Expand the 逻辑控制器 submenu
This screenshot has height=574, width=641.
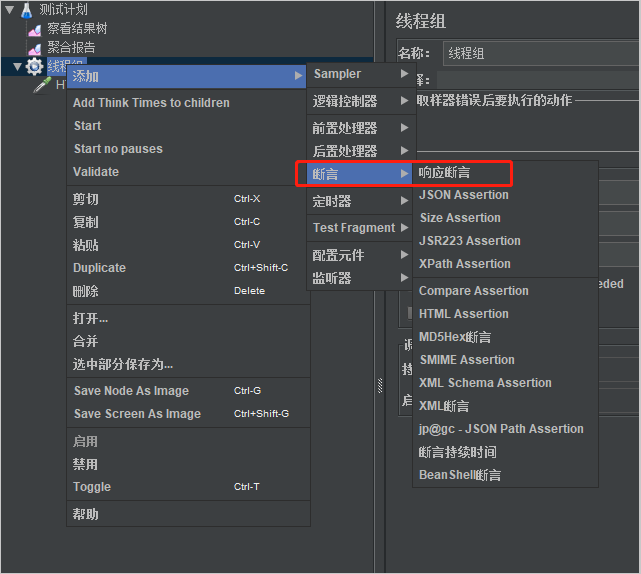pos(361,101)
